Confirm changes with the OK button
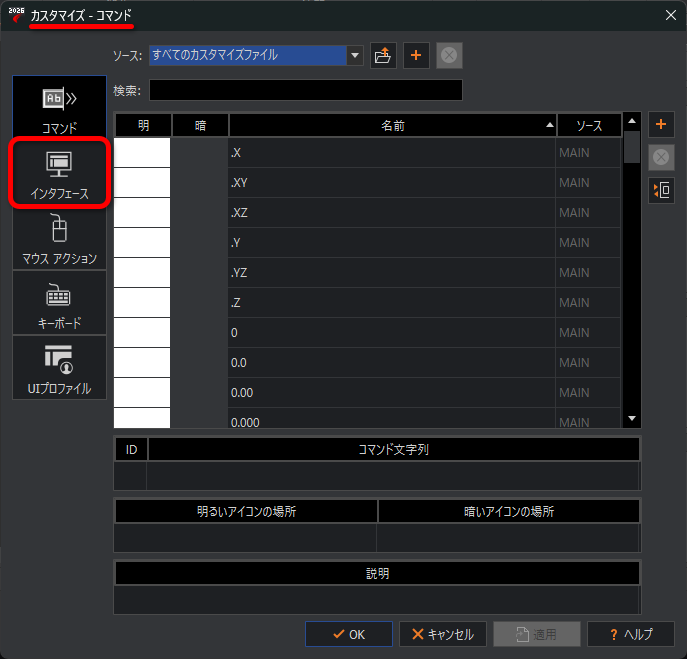Screen dimensions: 687x659 pos(348,634)
